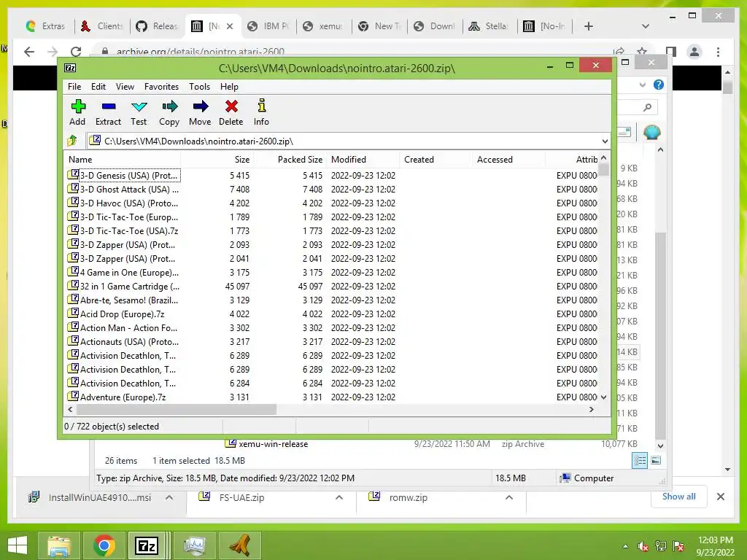Open a new Chrome tab with plus
747x560 pixels.
(x=589, y=26)
